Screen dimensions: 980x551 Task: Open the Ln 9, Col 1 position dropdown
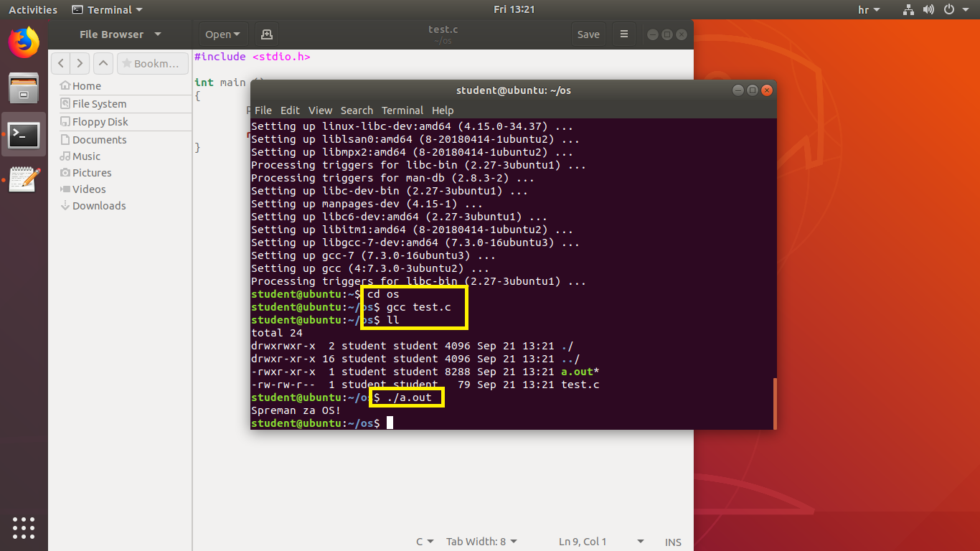pyautogui.click(x=603, y=542)
